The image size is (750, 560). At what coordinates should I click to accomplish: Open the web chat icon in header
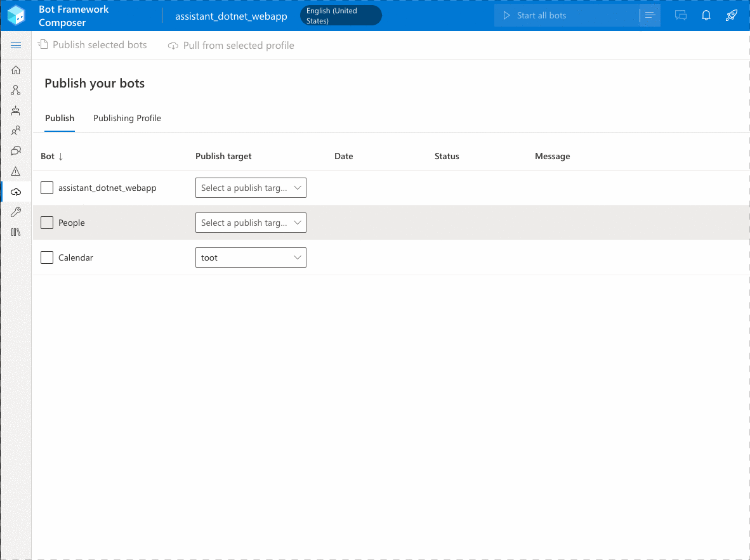tap(681, 15)
